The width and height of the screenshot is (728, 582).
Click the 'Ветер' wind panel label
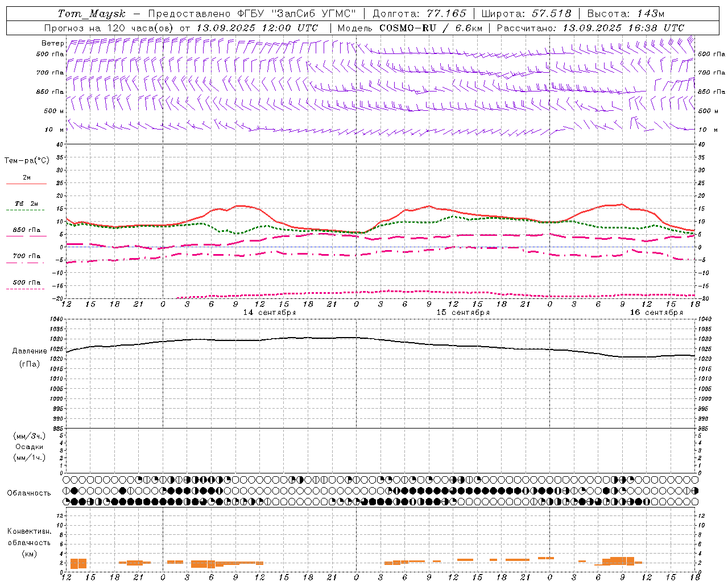pyautogui.click(x=52, y=43)
